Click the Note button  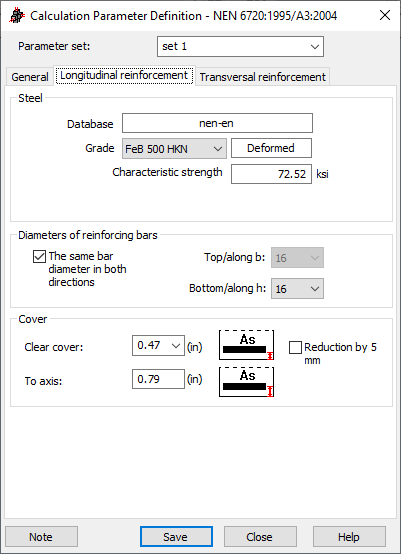[x=41, y=537]
